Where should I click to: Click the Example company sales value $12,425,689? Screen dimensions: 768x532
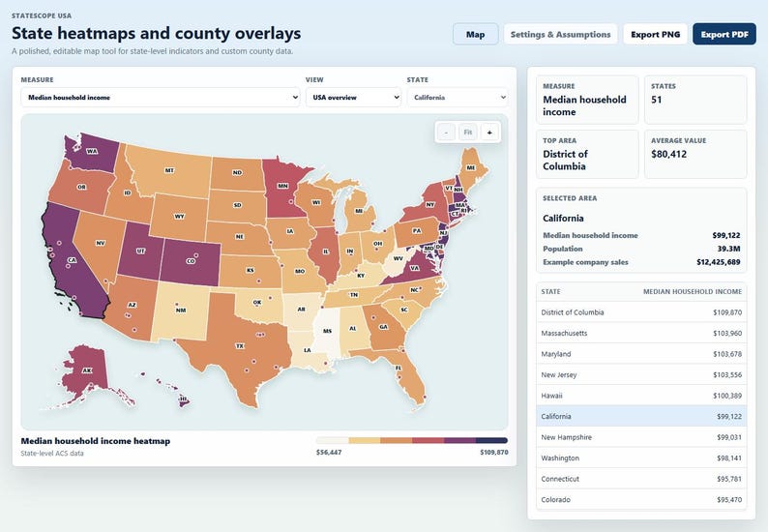pyautogui.click(x=718, y=262)
